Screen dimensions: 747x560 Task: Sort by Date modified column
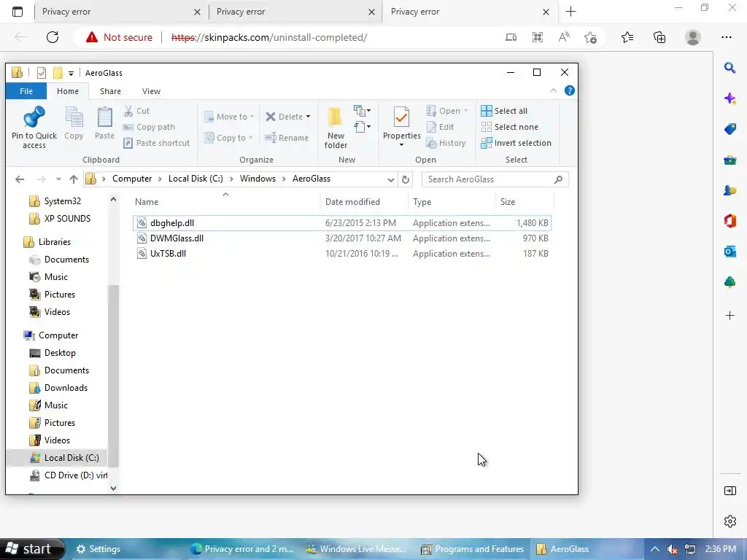coord(365,202)
